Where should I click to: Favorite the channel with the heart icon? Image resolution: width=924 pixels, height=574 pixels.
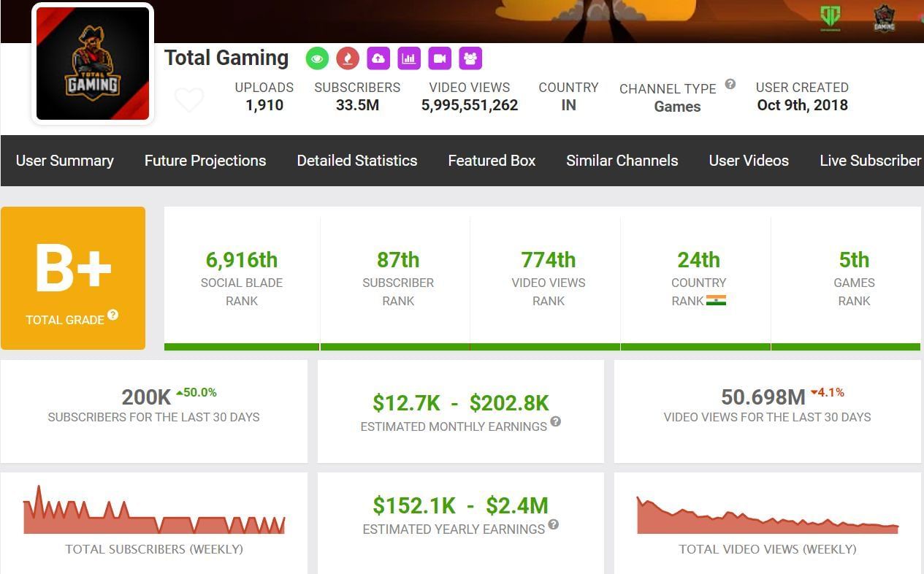(189, 99)
